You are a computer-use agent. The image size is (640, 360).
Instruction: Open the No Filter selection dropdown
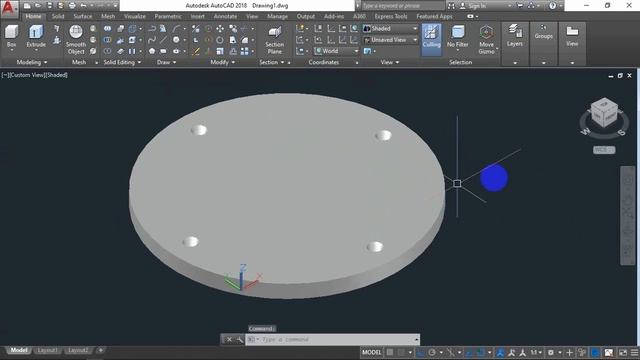click(458, 38)
